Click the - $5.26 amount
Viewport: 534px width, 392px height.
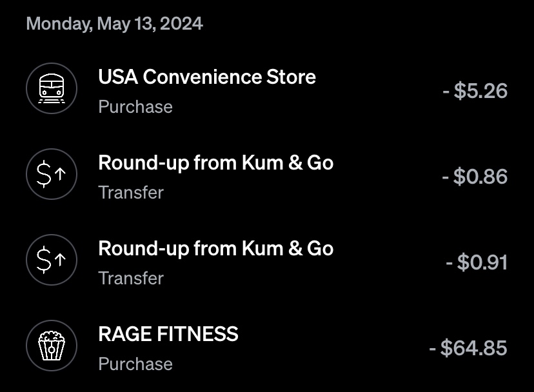pyautogui.click(x=475, y=91)
